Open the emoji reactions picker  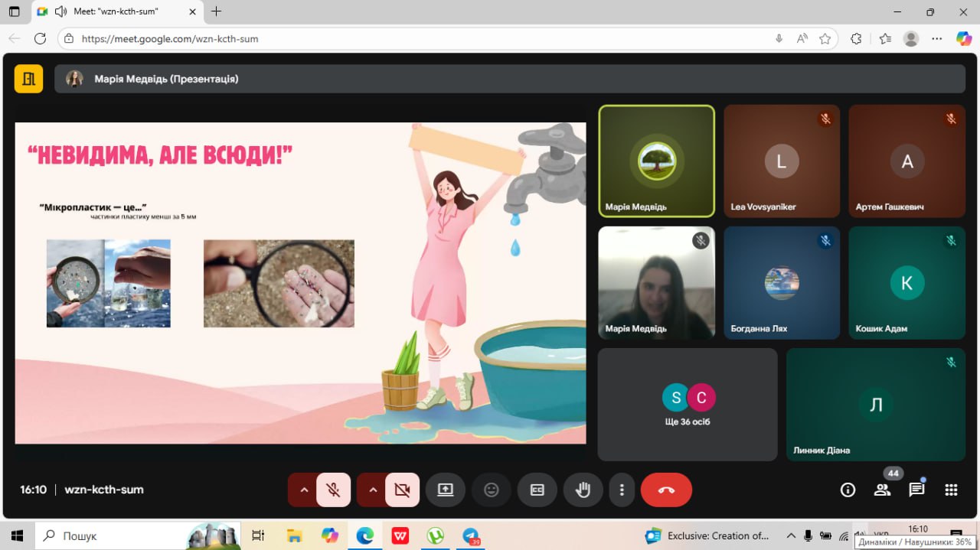pyautogui.click(x=492, y=490)
